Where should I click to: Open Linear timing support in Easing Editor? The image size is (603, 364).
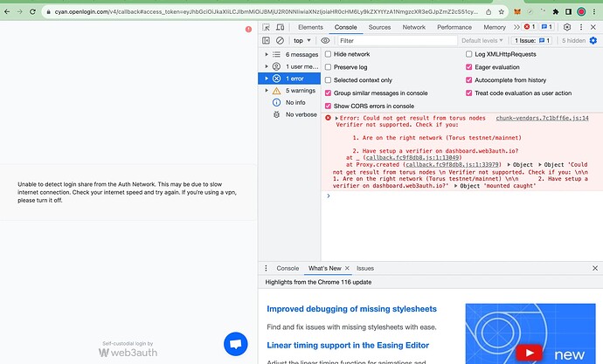tap(348, 345)
